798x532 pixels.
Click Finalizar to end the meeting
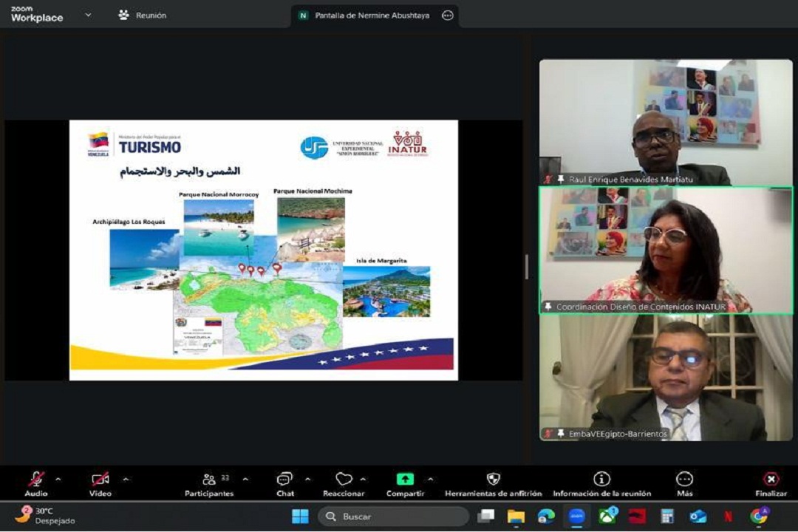click(771, 480)
